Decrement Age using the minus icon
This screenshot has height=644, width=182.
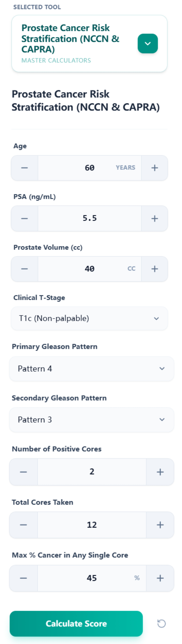click(24, 168)
